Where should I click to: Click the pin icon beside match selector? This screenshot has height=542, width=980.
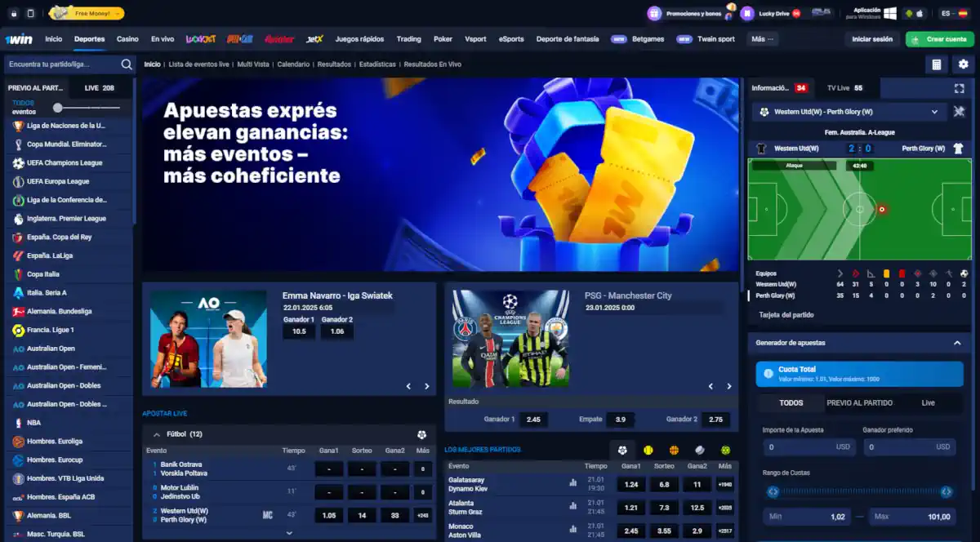(x=959, y=112)
